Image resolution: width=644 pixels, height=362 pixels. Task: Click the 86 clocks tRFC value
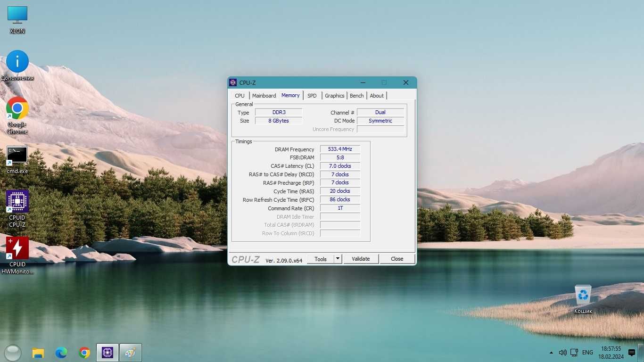[x=340, y=199]
